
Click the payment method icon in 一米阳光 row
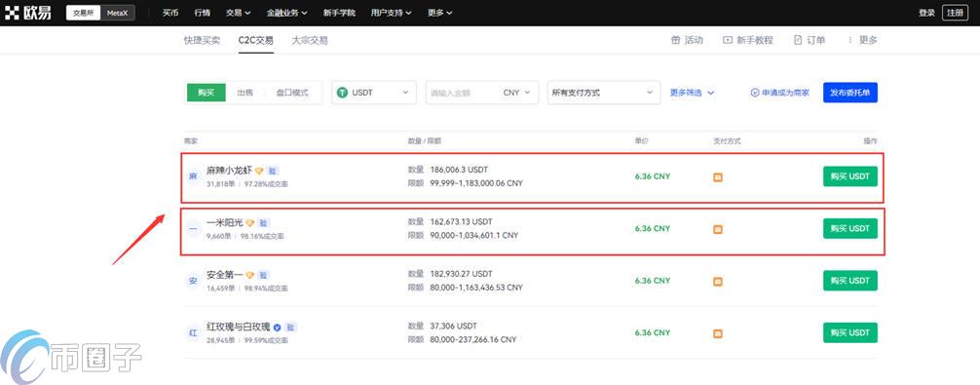[718, 229]
